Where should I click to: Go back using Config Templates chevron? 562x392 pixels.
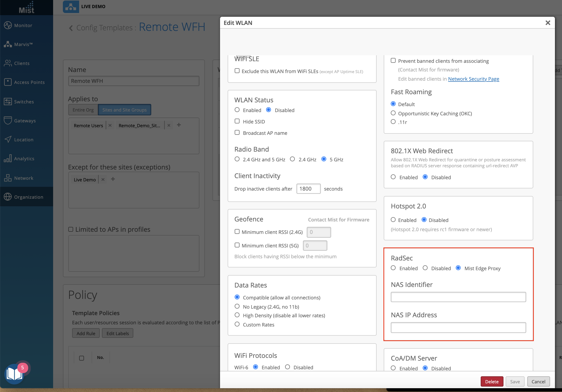click(x=71, y=28)
